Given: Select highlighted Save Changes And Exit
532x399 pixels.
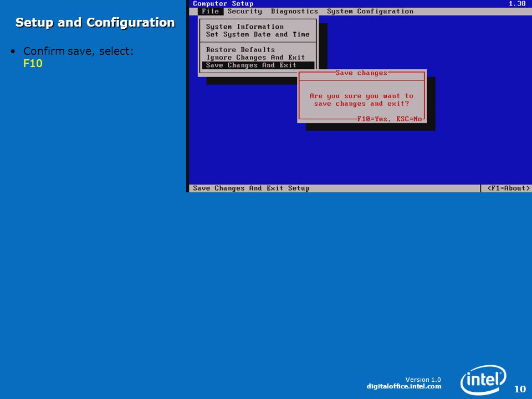Looking at the screenshot, I should point(258,65).
